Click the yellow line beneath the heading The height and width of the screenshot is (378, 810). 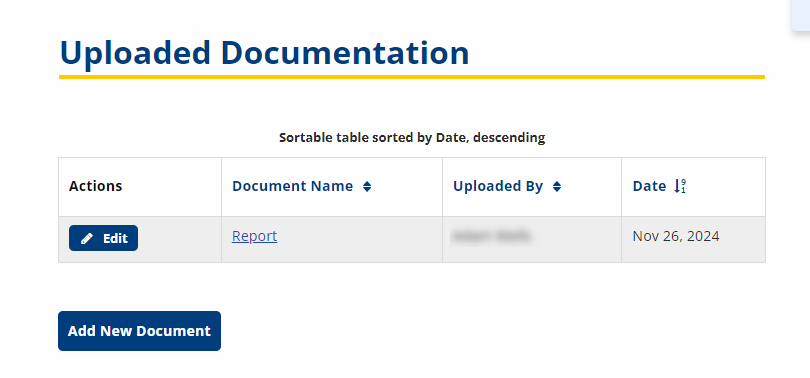pyautogui.click(x=412, y=77)
